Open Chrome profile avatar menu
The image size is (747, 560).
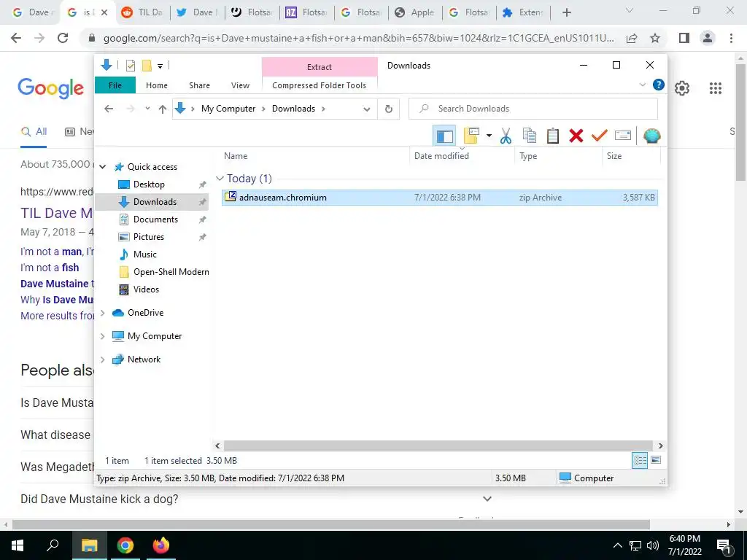point(708,38)
